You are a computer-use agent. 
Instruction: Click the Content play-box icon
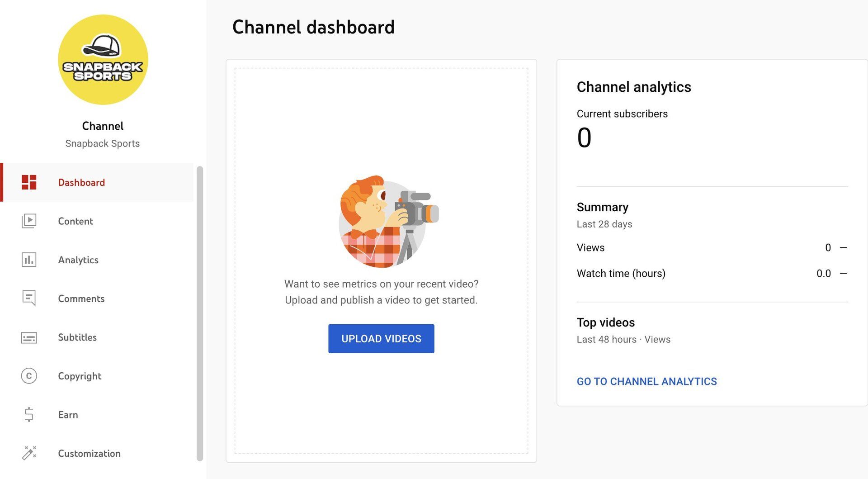point(29,221)
